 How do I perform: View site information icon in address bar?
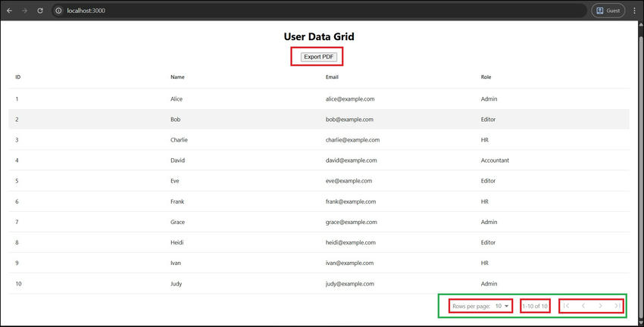tap(58, 11)
